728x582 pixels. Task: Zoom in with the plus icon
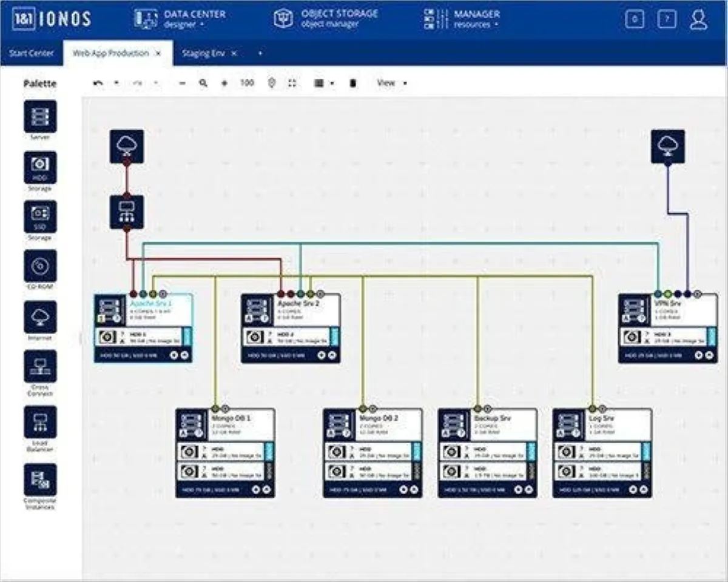pyautogui.click(x=224, y=83)
